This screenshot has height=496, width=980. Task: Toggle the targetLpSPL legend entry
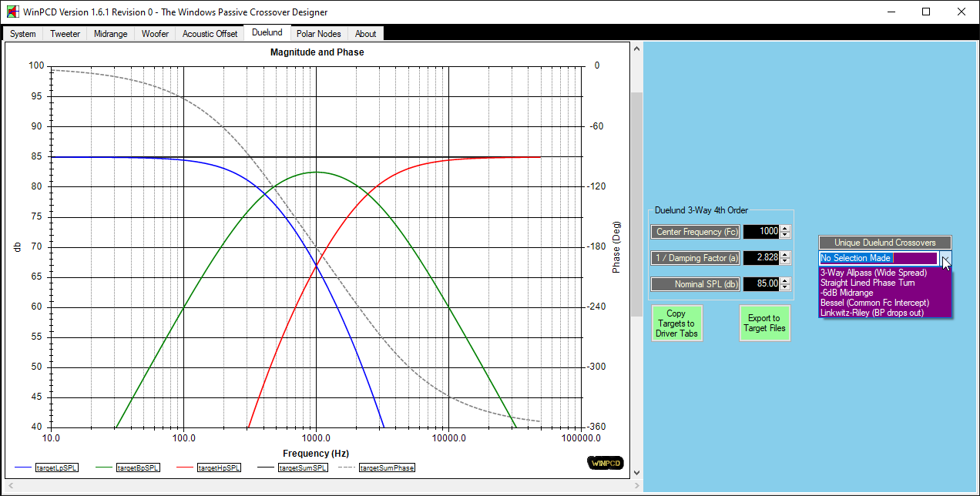click(x=58, y=468)
